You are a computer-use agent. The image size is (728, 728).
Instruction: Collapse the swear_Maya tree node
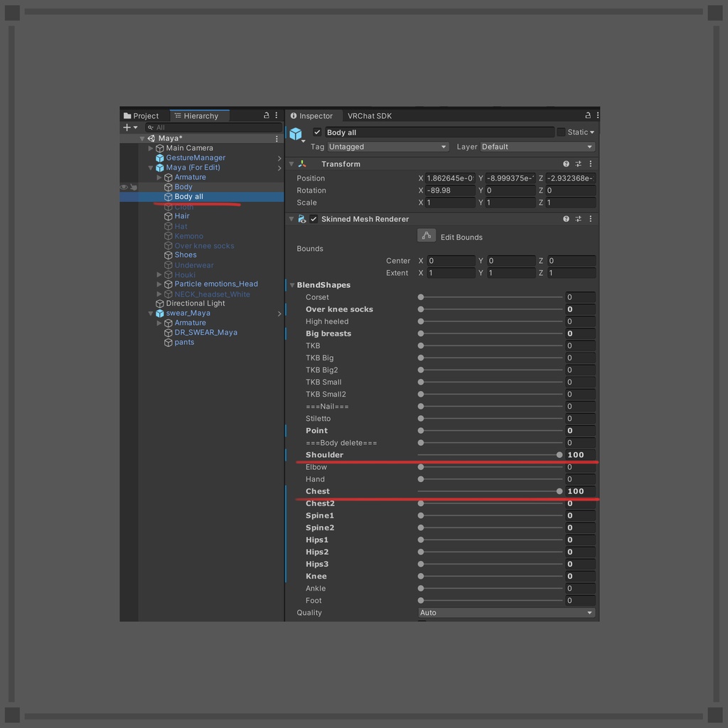pyautogui.click(x=151, y=314)
